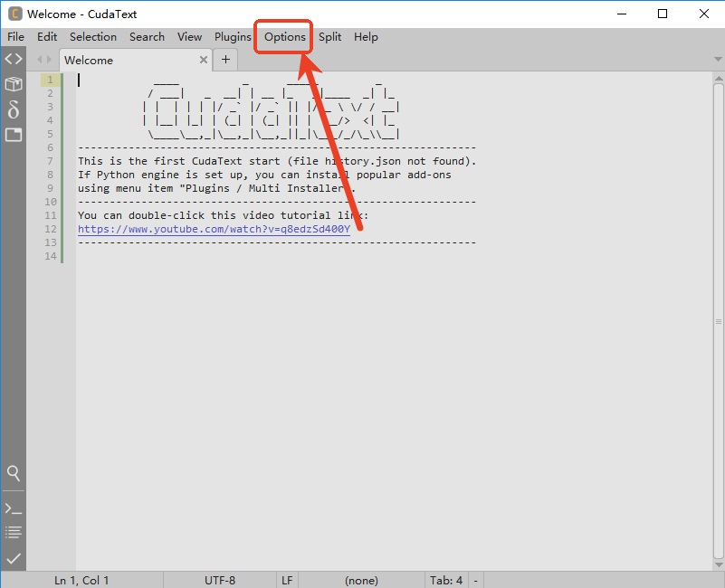Create a new tab with plus button
Screen dimensions: 725x588
pos(224,60)
